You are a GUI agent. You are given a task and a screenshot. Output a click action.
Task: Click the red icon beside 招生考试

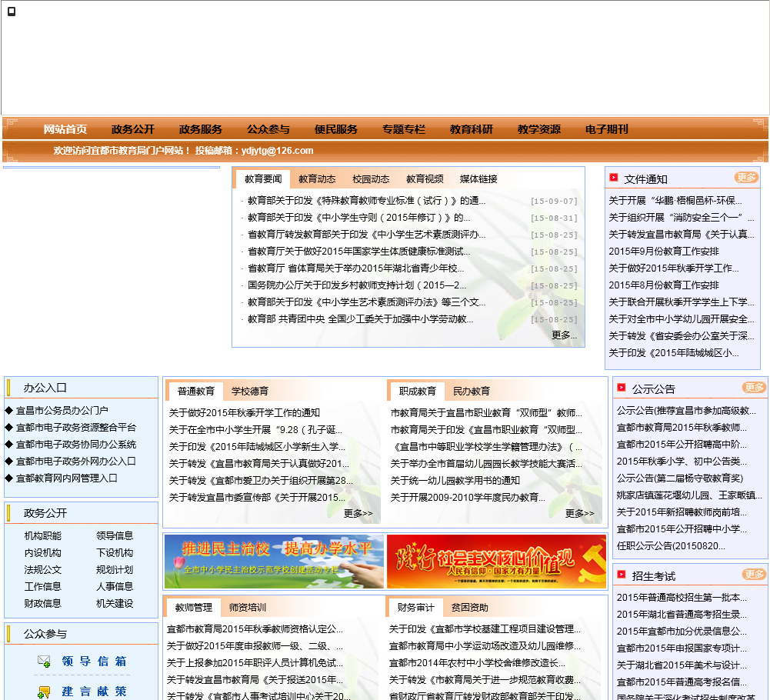(621, 575)
